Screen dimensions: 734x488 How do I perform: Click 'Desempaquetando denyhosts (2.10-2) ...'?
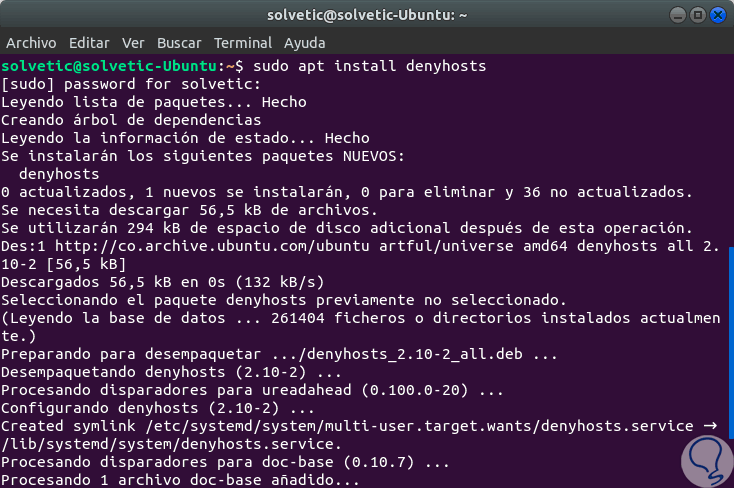171,372
